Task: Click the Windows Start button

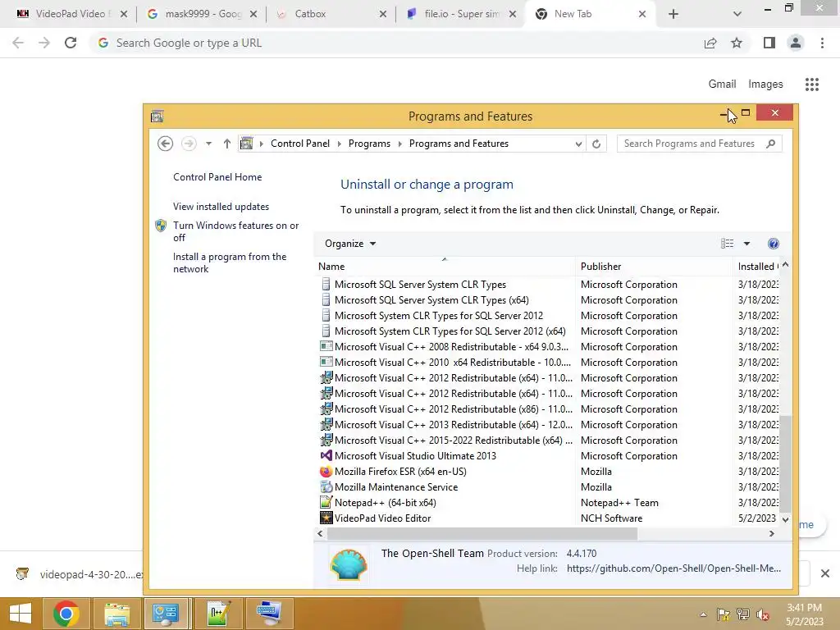Action: tap(21, 614)
